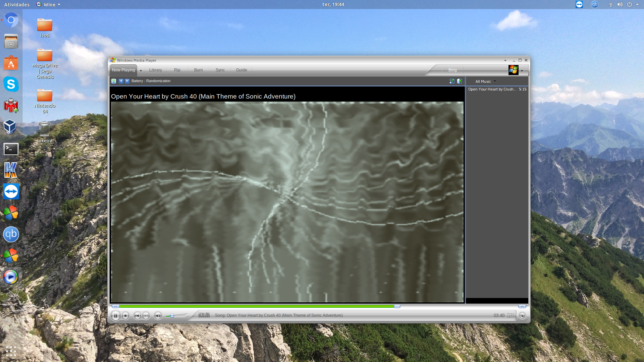The width and height of the screenshot is (644, 362).
Task: Open the All Music dropdown
Action: click(x=485, y=81)
